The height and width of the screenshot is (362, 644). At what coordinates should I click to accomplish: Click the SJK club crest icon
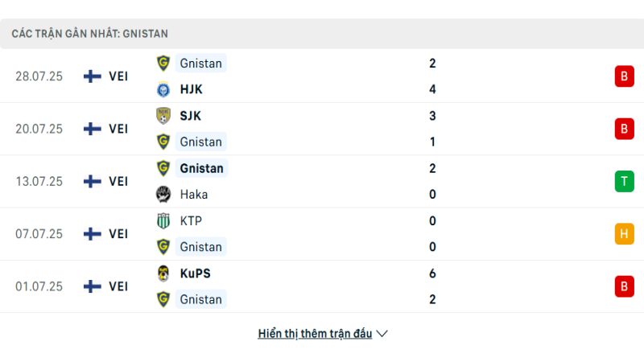(x=163, y=116)
